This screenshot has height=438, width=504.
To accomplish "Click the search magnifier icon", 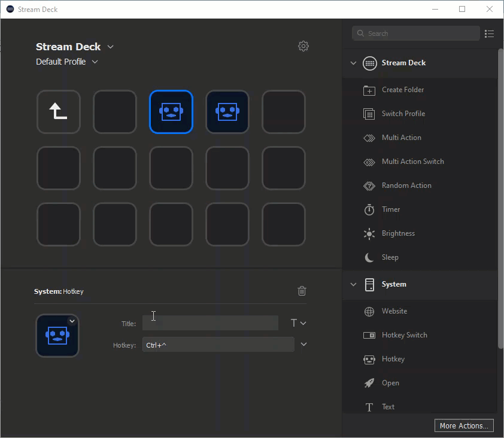I will click(x=360, y=34).
